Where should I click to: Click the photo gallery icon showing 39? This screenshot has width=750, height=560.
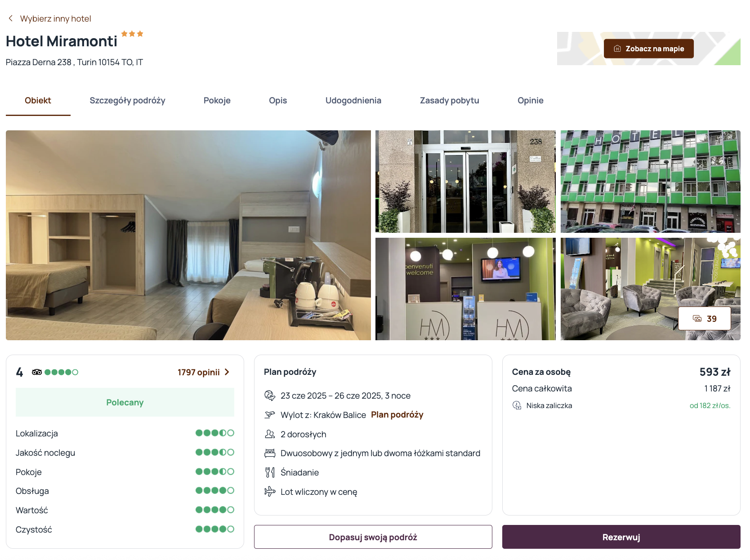[x=697, y=319]
